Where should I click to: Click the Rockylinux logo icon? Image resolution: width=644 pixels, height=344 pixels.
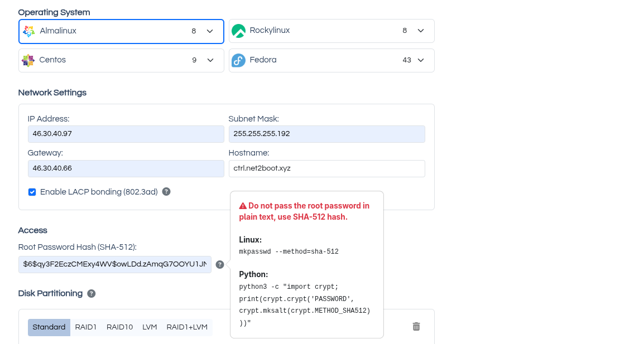(x=238, y=31)
